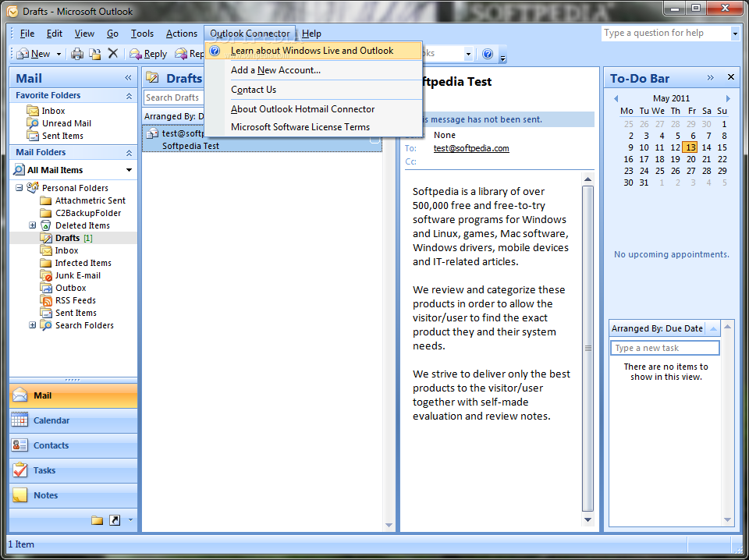Collapse the Favorite Folders section
Image resolution: width=749 pixels, height=560 pixels.
pos(129,96)
